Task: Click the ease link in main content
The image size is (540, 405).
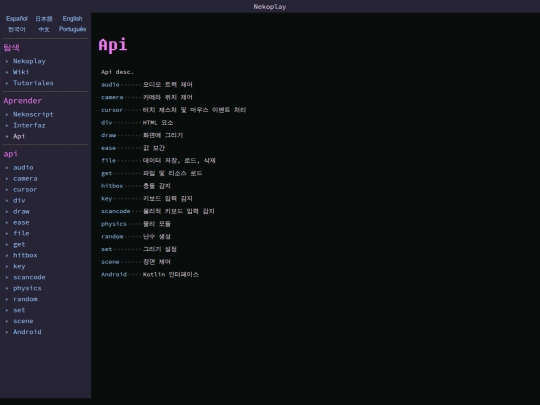Action: tap(108, 148)
